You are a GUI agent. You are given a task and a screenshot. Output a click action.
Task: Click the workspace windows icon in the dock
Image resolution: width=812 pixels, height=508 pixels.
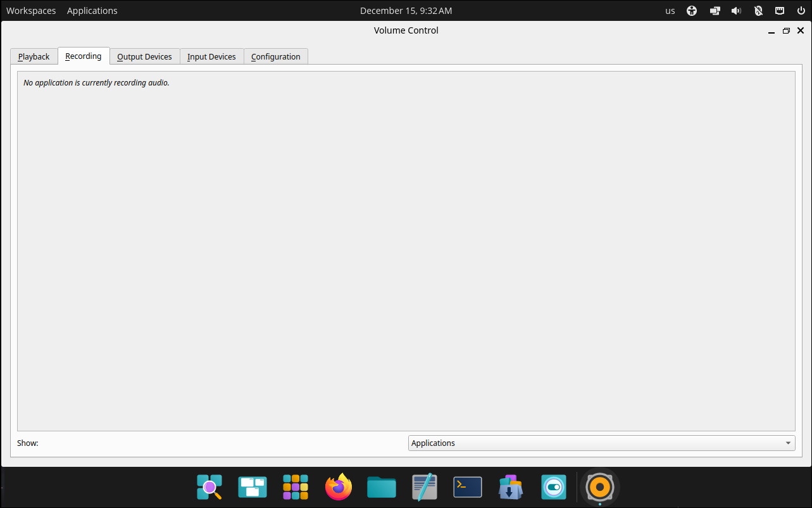tap(252, 487)
